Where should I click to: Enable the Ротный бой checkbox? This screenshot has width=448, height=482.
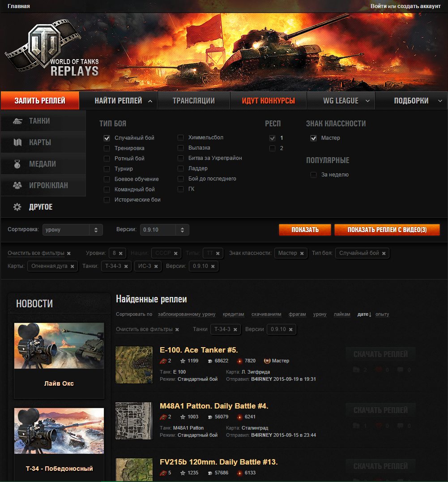pyautogui.click(x=107, y=159)
